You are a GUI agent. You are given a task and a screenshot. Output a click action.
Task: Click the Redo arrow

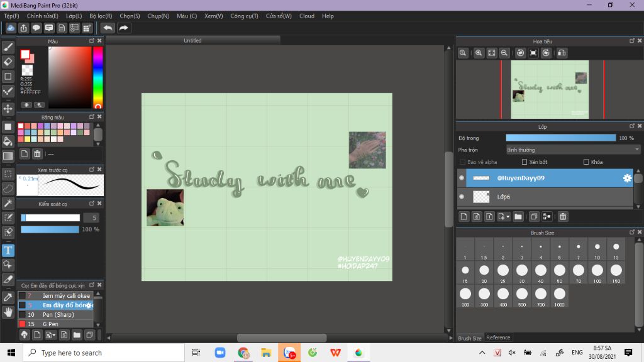[x=123, y=28]
